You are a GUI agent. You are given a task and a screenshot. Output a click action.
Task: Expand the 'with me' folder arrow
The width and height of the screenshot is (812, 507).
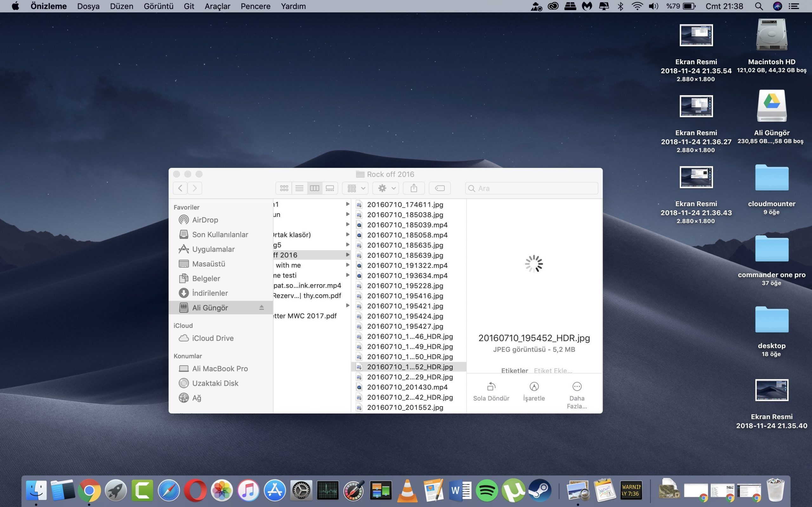(x=348, y=265)
